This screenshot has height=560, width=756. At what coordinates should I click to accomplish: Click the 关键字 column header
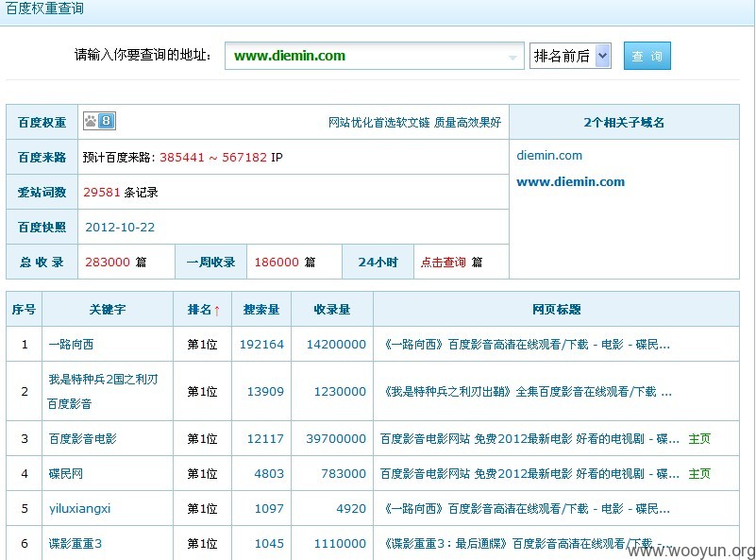(x=108, y=309)
